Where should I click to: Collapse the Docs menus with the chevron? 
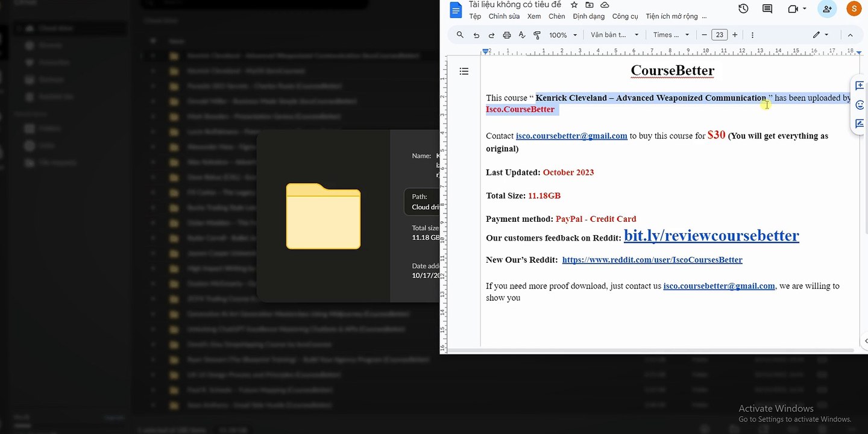tap(850, 35)
